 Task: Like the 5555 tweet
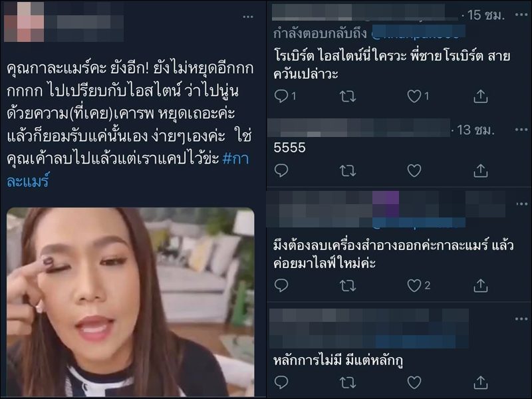click(x=414, y=171)
